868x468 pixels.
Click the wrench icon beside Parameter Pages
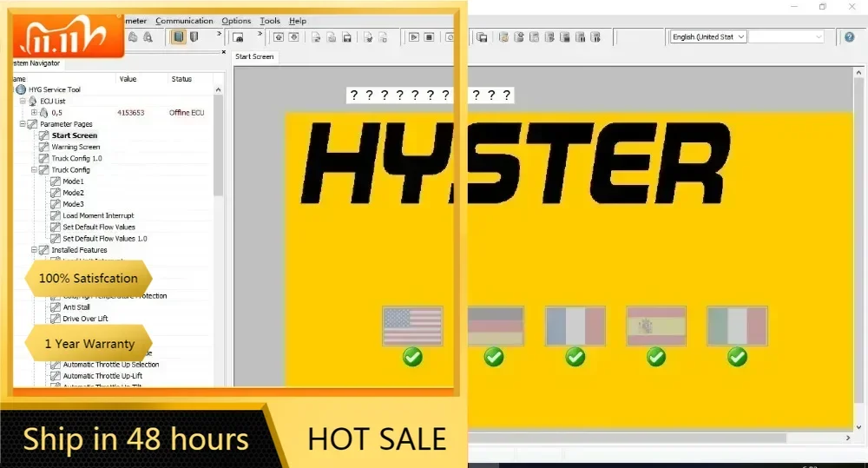pyautogui.click(x=33, y=124)
